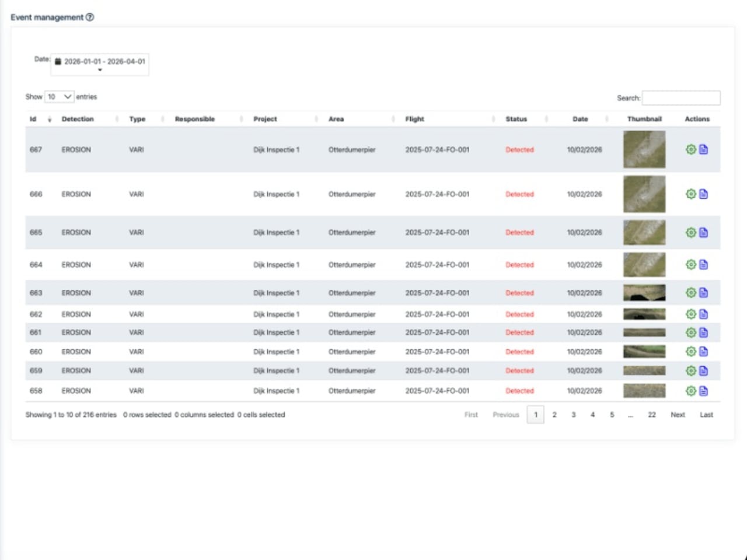Viewport: 747px width, 560px height.
Task: Open thumbnail image for event 666
Action: coord(644,194)
